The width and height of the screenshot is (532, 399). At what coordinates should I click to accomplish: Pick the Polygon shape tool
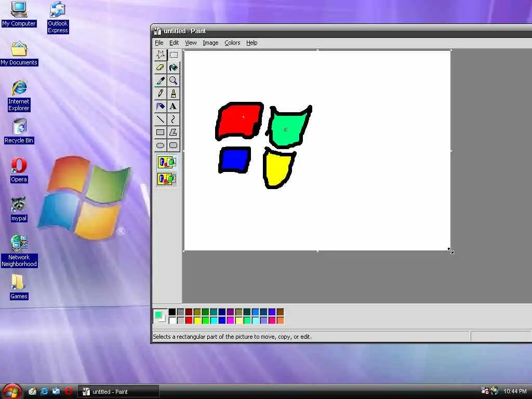174,132
